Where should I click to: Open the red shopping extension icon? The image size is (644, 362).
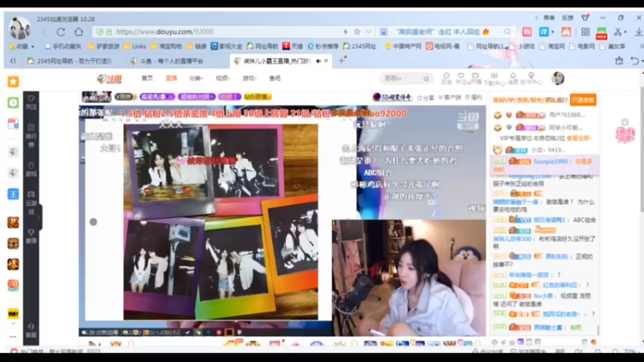click(527, 31)
